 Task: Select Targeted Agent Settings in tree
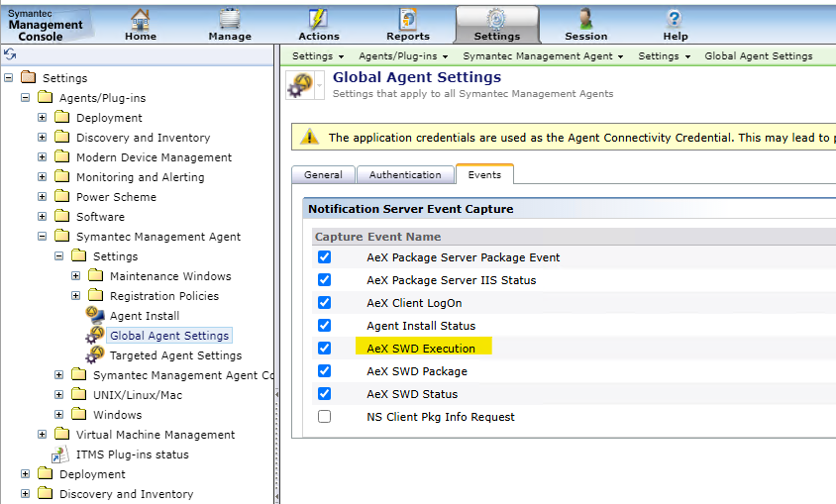175,355
